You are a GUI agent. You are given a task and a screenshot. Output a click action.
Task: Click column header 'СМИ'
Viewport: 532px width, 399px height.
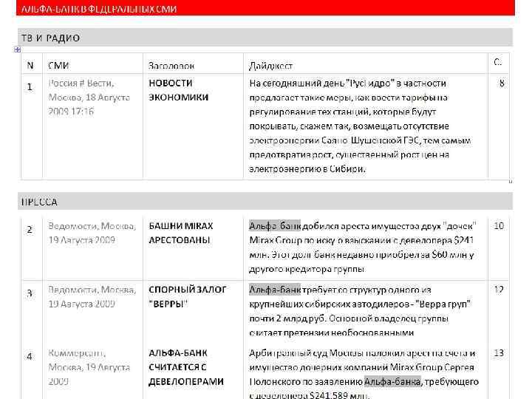(x=58, y=65)
